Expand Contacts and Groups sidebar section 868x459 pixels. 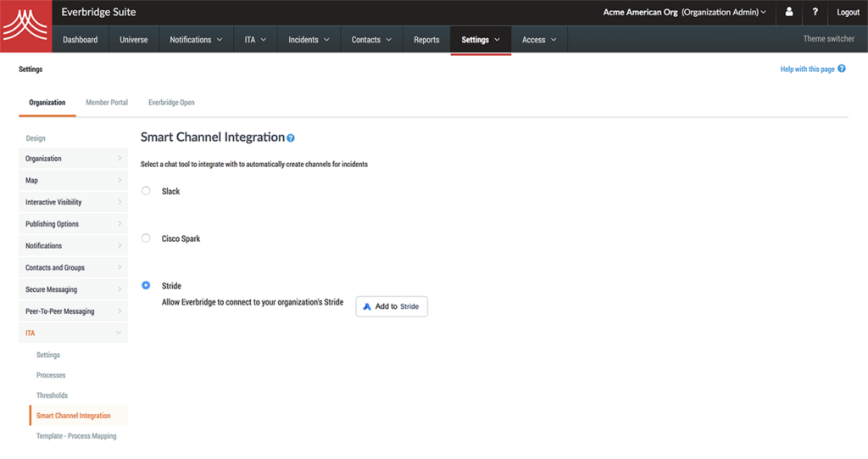tap(73, 267)
